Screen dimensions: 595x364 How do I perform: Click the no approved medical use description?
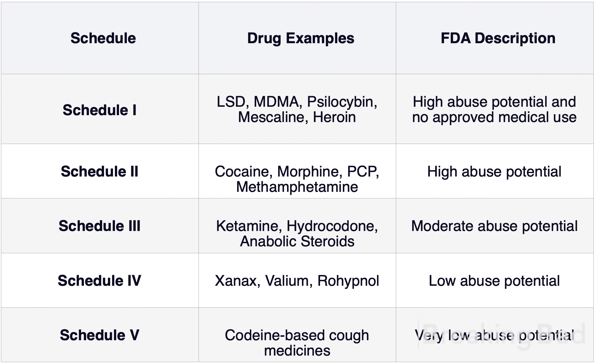(x=494, y=117)
